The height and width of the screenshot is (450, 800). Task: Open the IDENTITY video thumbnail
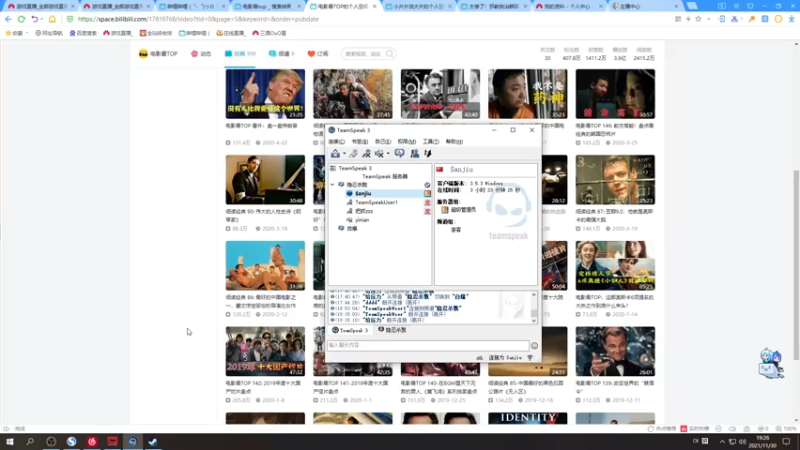pyautogui.click(x=528, y=418)
